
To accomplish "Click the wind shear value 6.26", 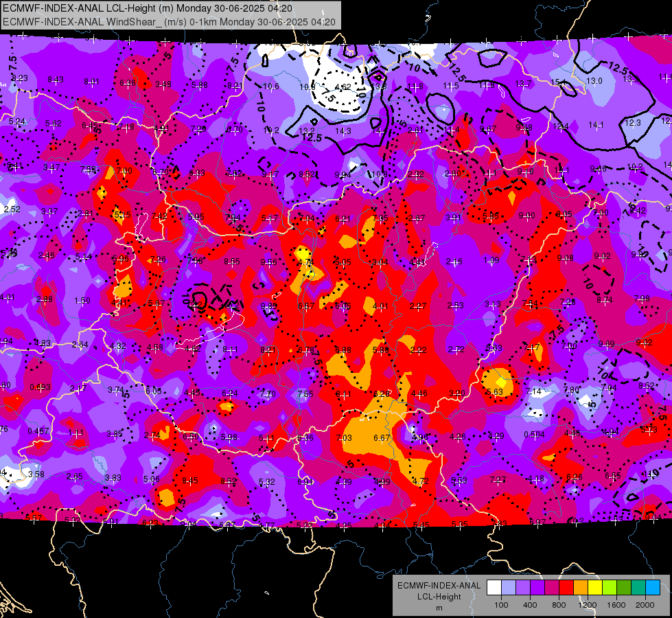I will pos(575,477).
